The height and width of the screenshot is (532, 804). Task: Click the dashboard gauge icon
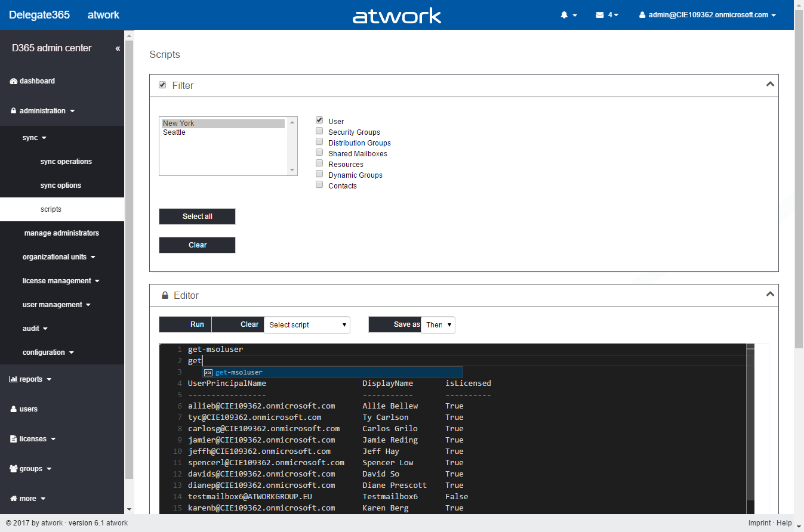(14, 81)
